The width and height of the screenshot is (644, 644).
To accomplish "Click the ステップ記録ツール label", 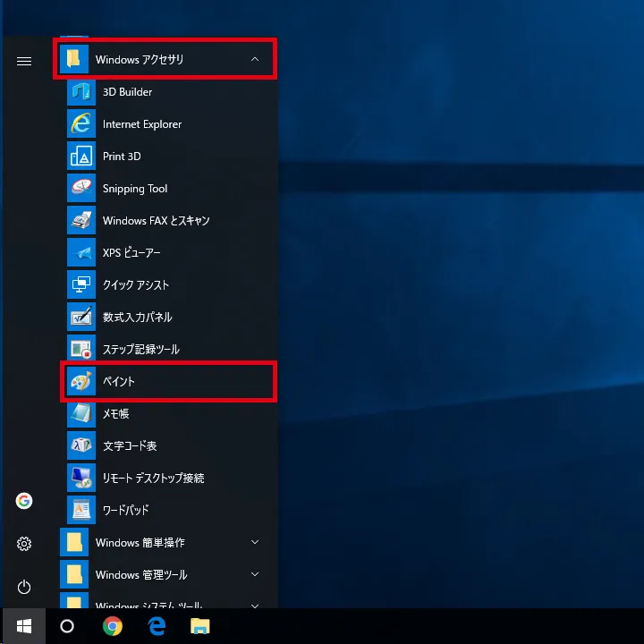I will (x=141, y=349).
